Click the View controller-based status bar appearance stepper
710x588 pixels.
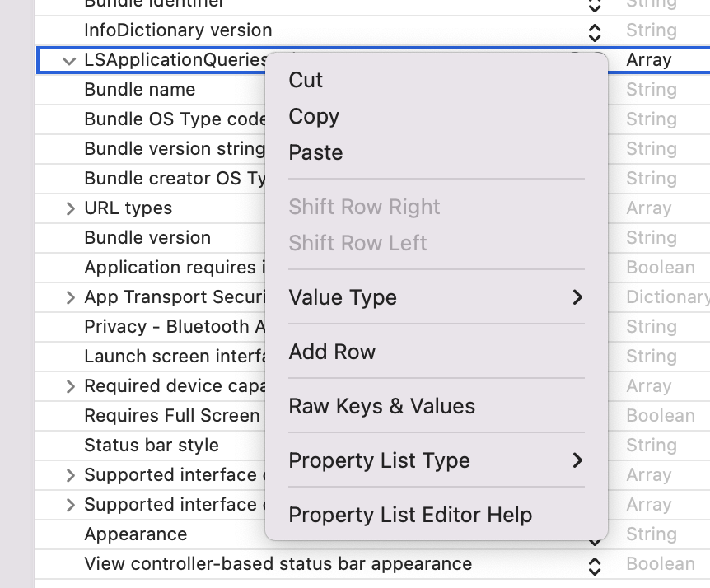[595, 565]
